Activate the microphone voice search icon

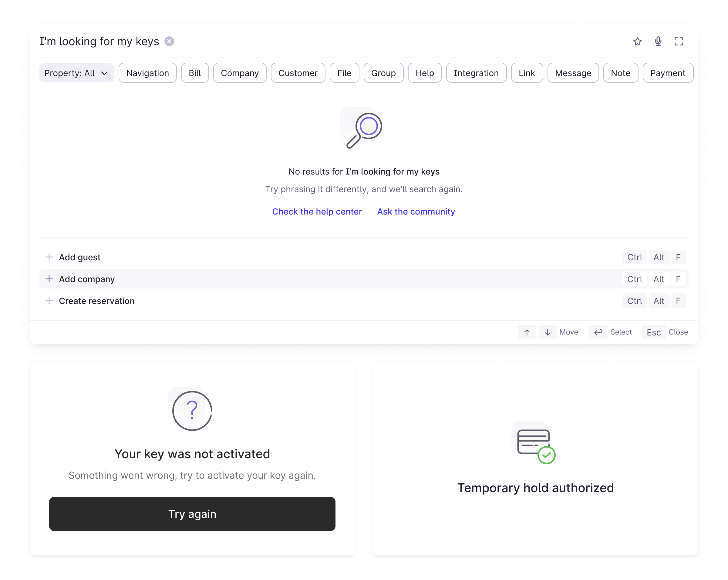658,41
